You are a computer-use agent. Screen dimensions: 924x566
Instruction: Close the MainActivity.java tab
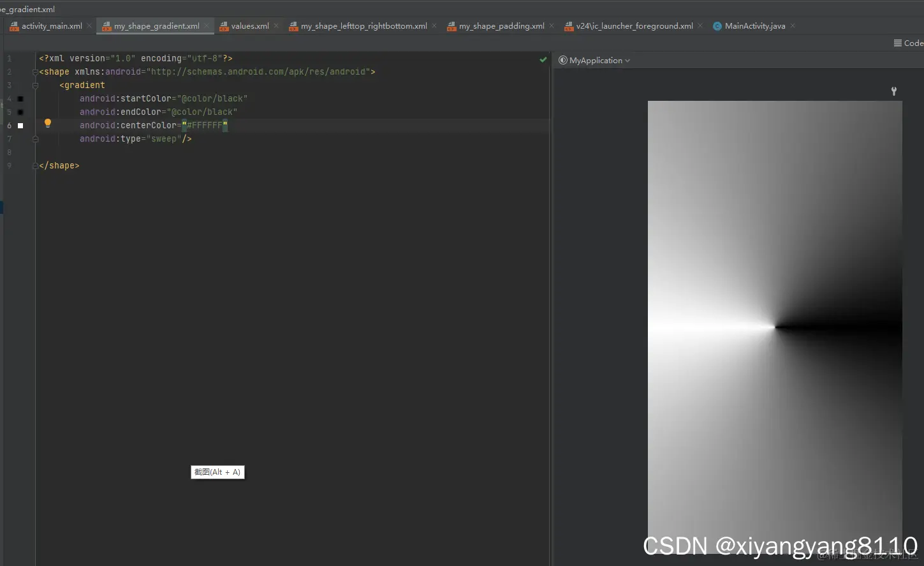[793, 26]
